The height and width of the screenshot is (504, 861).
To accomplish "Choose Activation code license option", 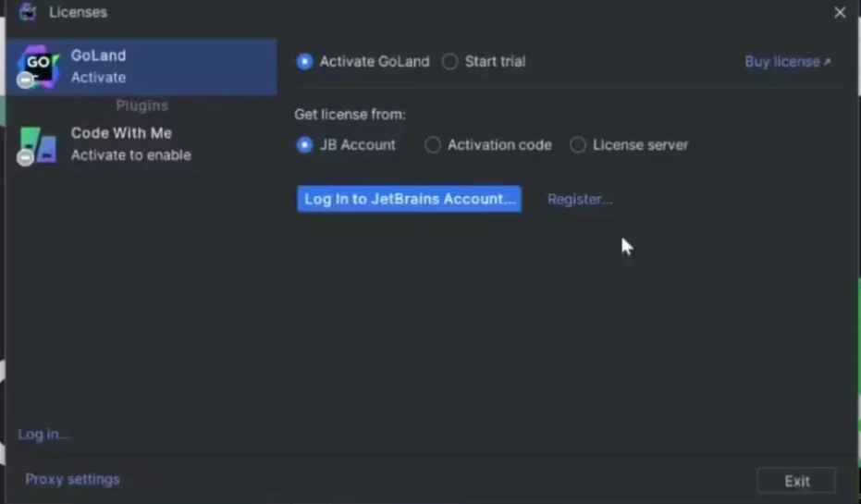I will click(x=432, y=145).
